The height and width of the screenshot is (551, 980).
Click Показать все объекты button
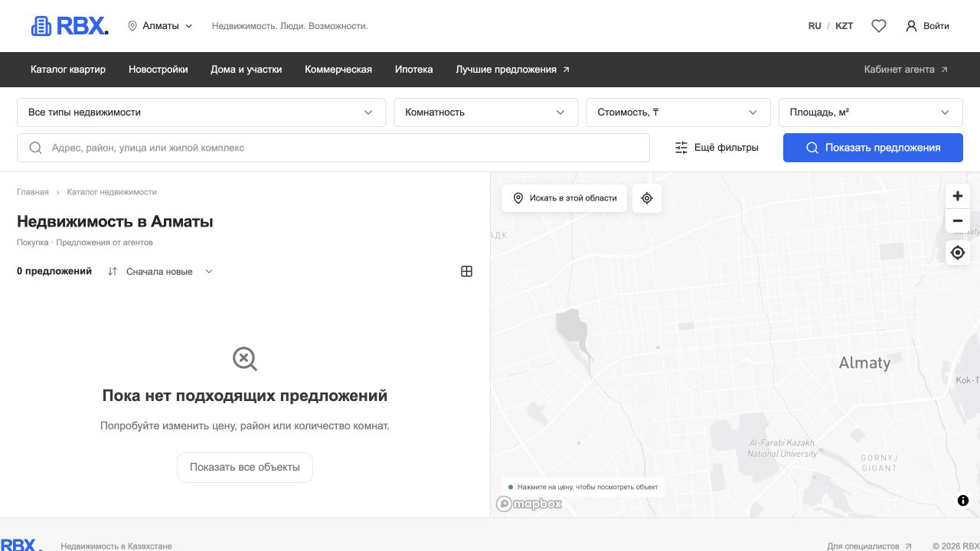point(245,467)
